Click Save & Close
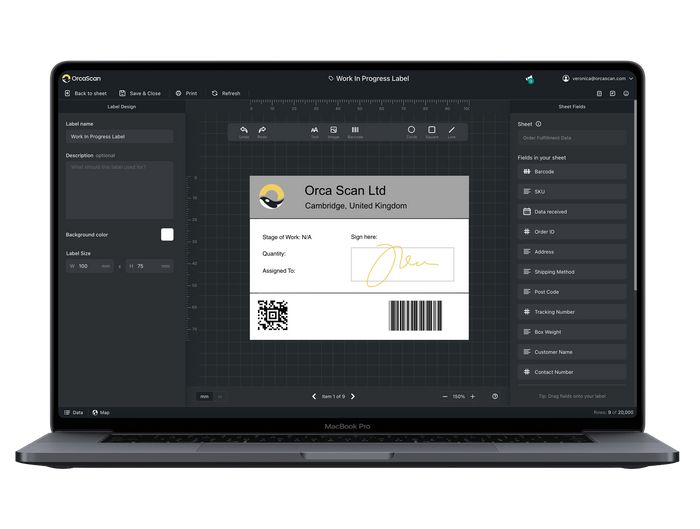This screenshot has width=700, height=529. point(140,93)
